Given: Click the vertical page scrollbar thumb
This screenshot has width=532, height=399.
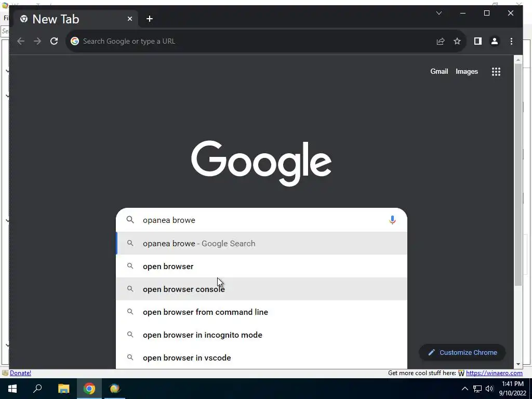Looking at the screenshot, I should 518,175.
